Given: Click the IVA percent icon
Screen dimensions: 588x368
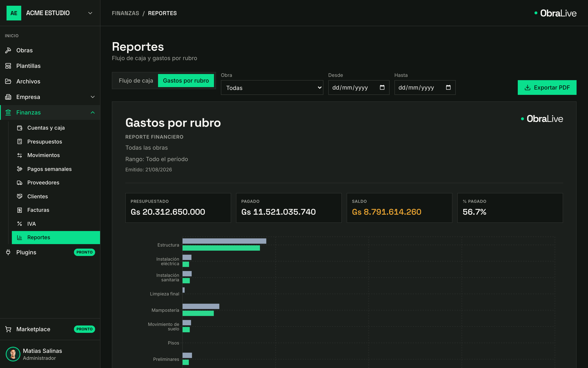Looking at the screenshot, I should coord(20,224).
